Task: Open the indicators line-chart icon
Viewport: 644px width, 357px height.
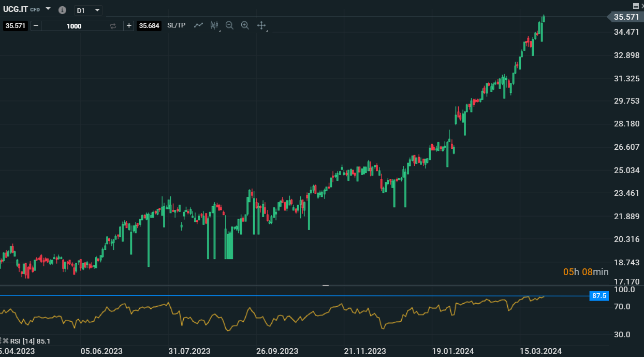Action: pyautogui.click(x=198, y=25)
